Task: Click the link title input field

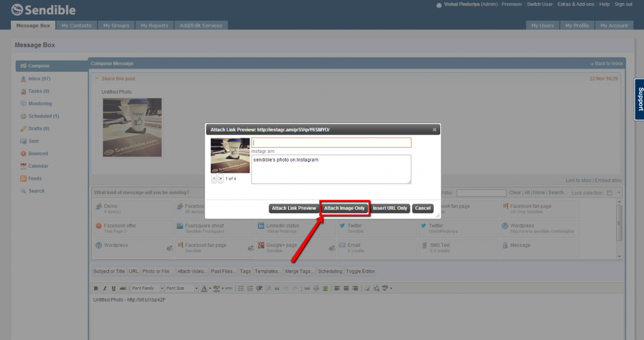Action: point(331,143)
